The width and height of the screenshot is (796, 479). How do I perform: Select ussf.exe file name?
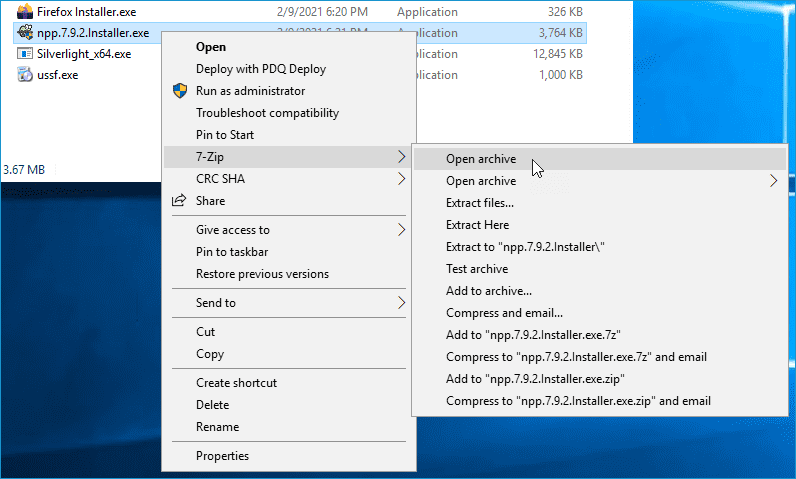pos(57,75)
